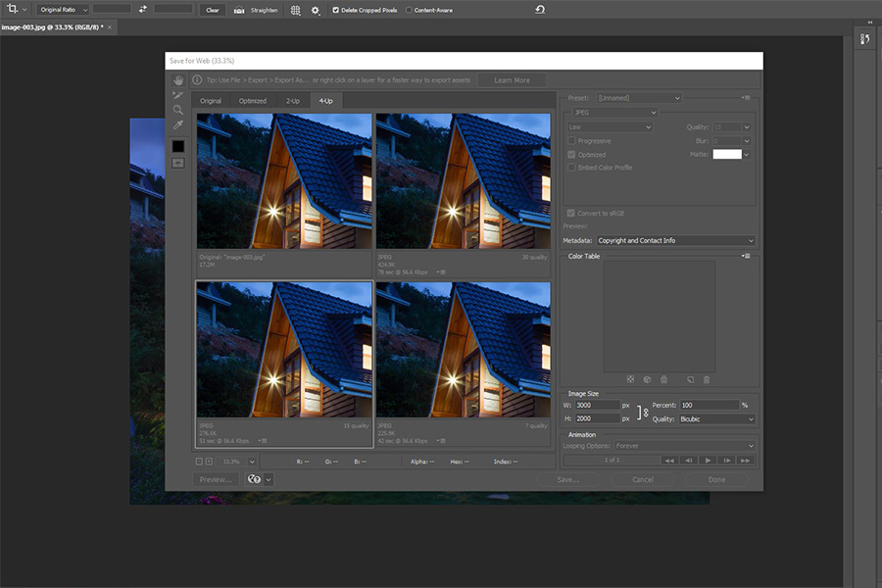The image size is (882, 588).
Task: Click the new color icon in Color Table
Action: (x=690, y=380)
